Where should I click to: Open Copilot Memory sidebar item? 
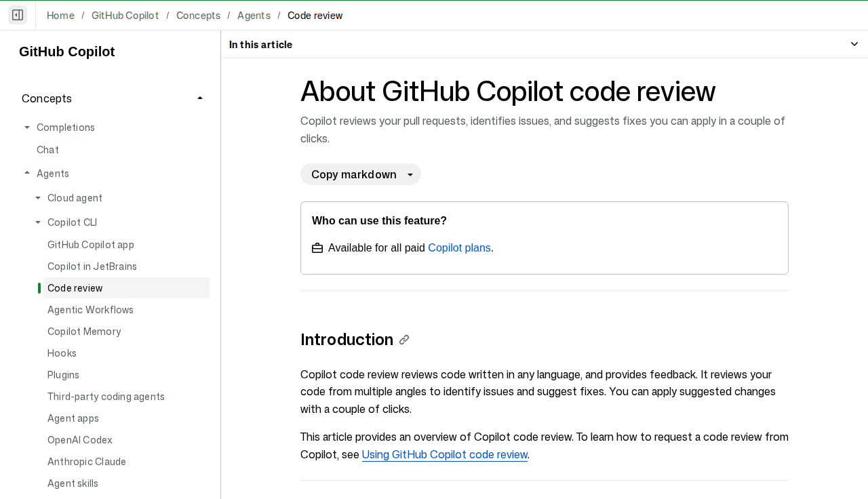(x=84, y=332)
